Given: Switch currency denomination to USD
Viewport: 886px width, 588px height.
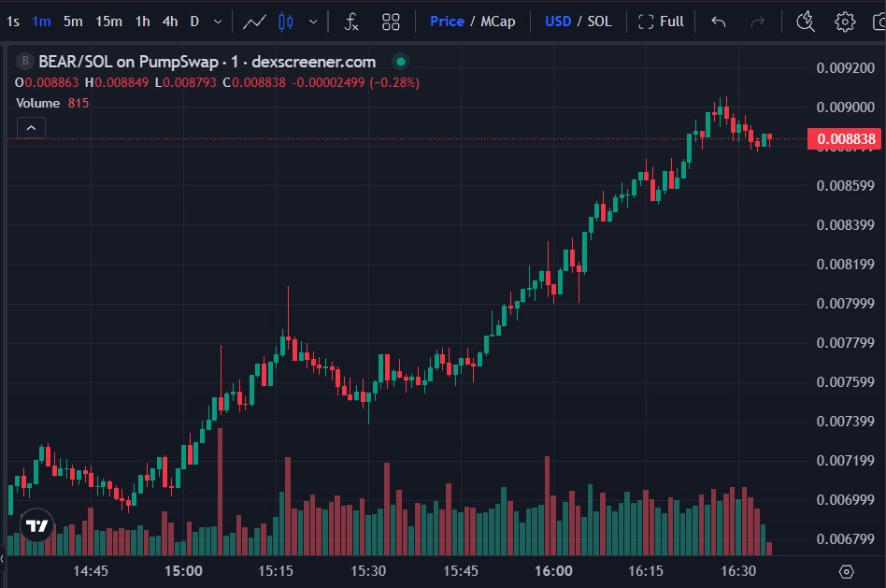Looking at the screenshot, I should (558, 21).
